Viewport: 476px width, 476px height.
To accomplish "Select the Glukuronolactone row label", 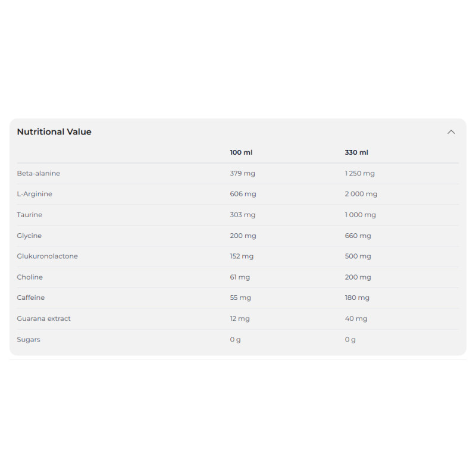I will 48,256.
